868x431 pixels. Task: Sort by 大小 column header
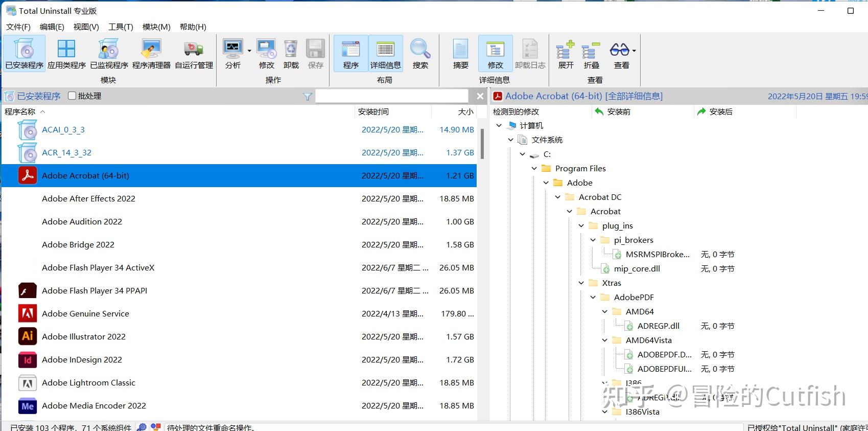pyautogui.click(x=454, y=111)
